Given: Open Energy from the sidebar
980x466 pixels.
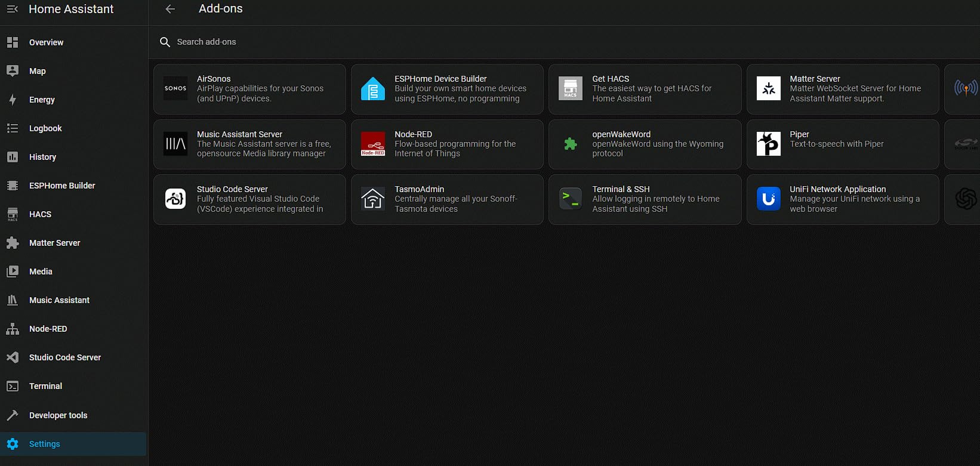Looking at the screenshot, I should [42, 100].
